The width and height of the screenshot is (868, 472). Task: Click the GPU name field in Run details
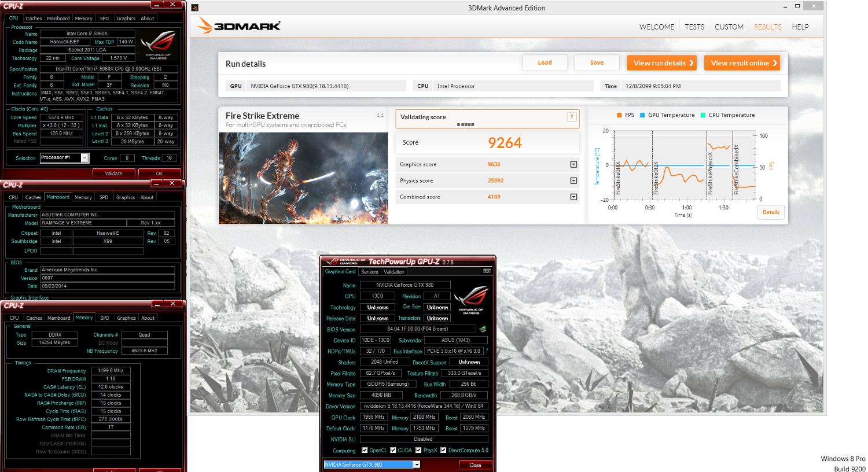point(326,86)
